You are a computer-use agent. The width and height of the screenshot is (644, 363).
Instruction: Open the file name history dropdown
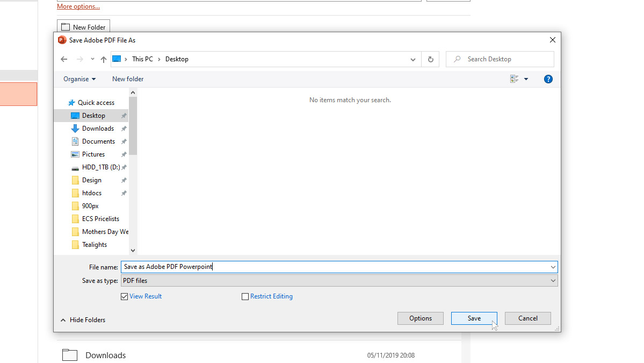(553, 267)
